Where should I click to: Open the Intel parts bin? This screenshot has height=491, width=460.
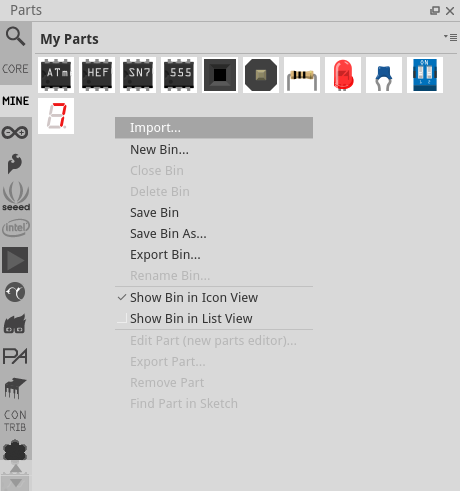tap(16, 228)
